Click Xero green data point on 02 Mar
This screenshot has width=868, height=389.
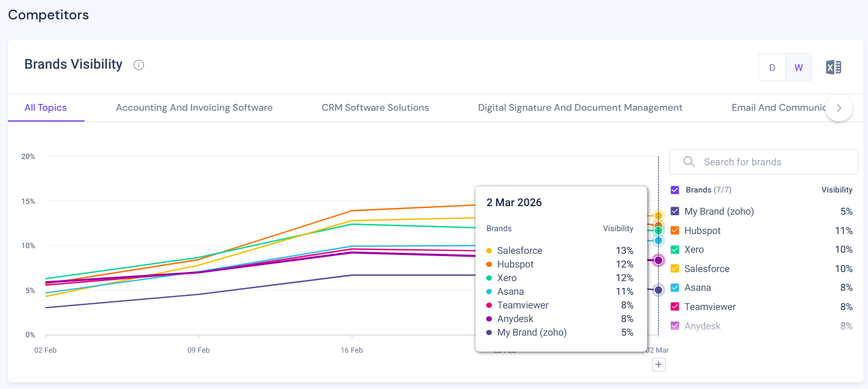[x=658, y=231]
